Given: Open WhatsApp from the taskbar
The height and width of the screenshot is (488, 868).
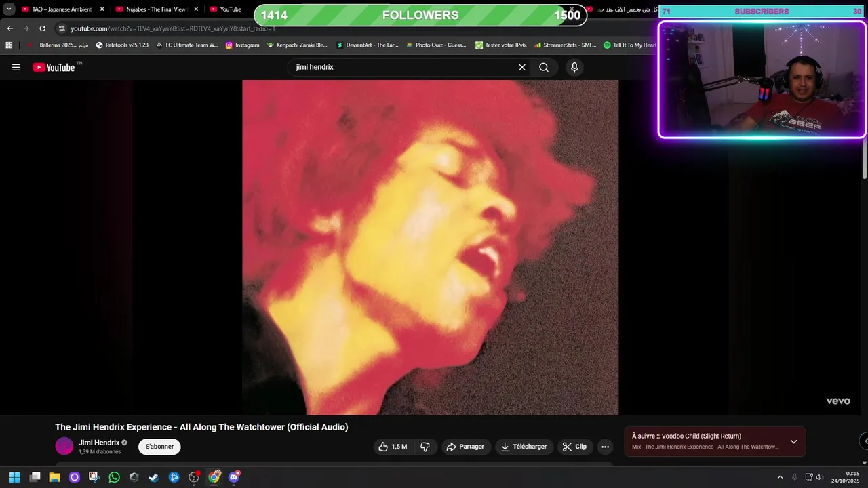Looking at the screenshot, I should 114,477.
